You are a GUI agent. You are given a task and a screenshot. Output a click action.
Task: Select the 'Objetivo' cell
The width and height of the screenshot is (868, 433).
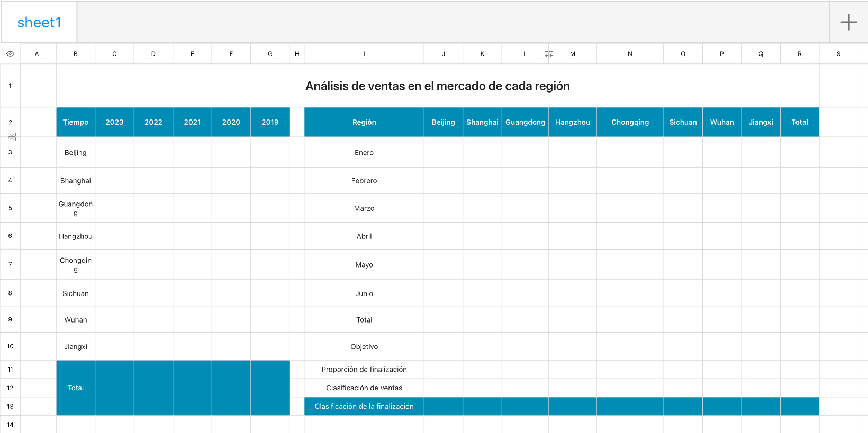point(364,346)
